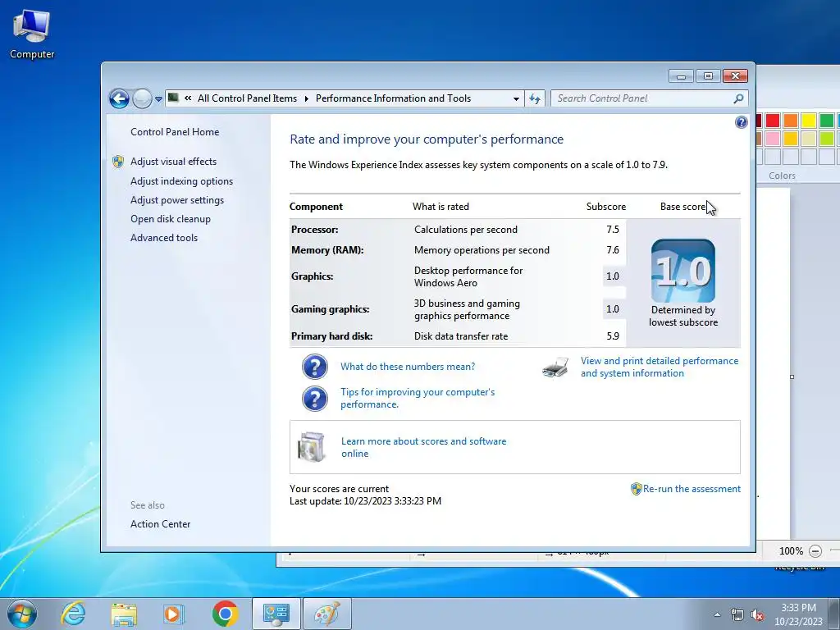
Task: Expand the address bar history dropdown
Action: pyautogui.click(x=516, y=98)
